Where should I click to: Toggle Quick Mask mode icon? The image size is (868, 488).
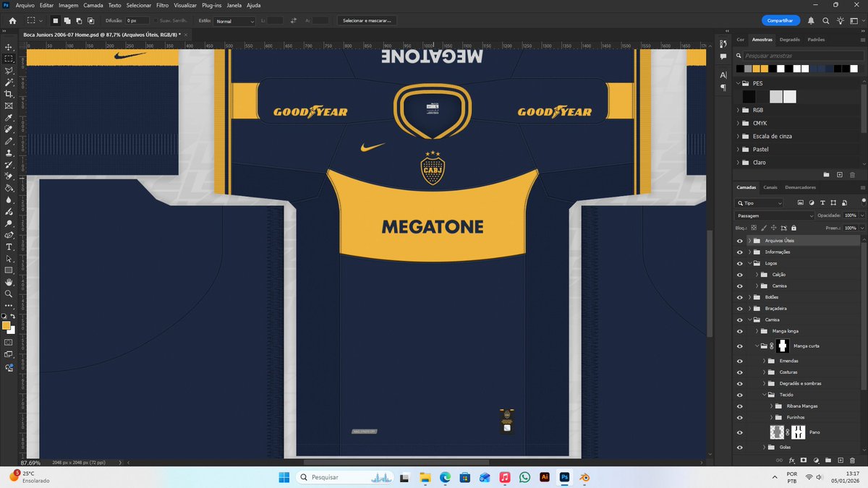9,342
